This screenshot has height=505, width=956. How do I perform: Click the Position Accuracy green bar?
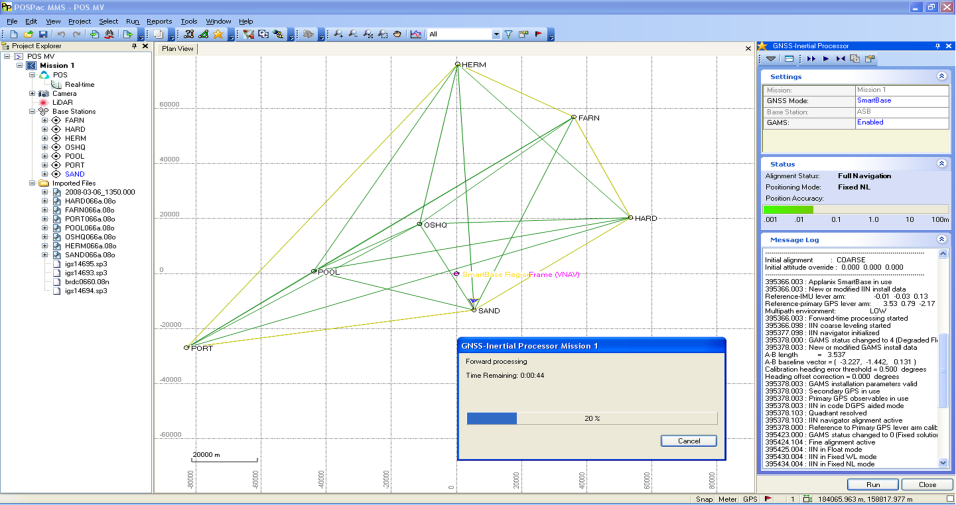788,209
